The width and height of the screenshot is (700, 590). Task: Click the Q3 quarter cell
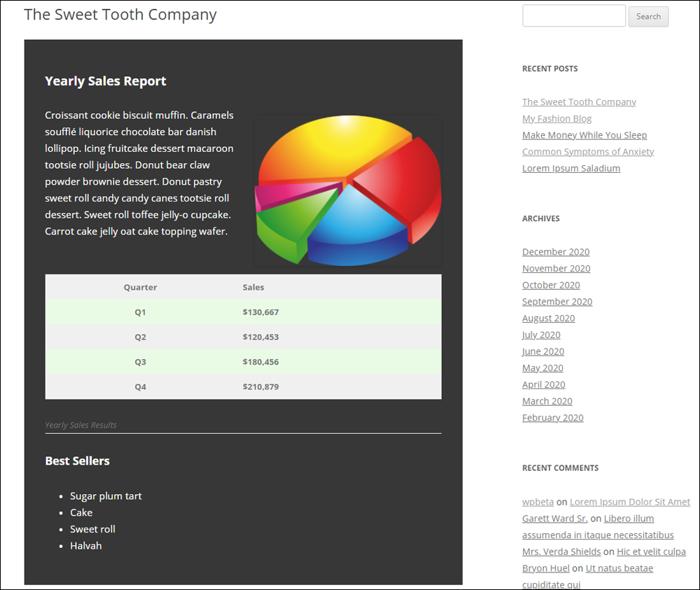140,362
